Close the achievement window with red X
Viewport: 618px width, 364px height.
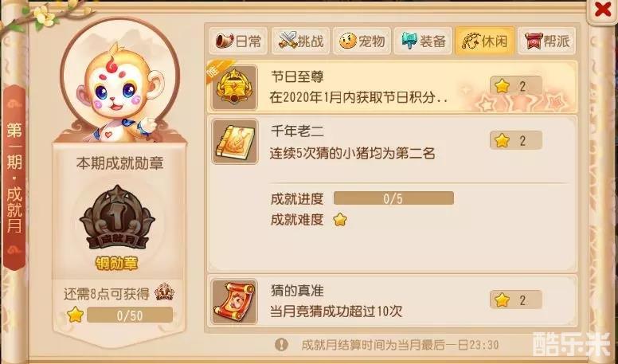tap(603, 10)
